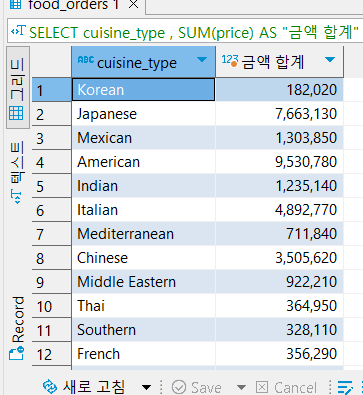Select the 3,505,620 value cell
The height and width of the screenshot is (395, 363).
(x=279, y=258)
